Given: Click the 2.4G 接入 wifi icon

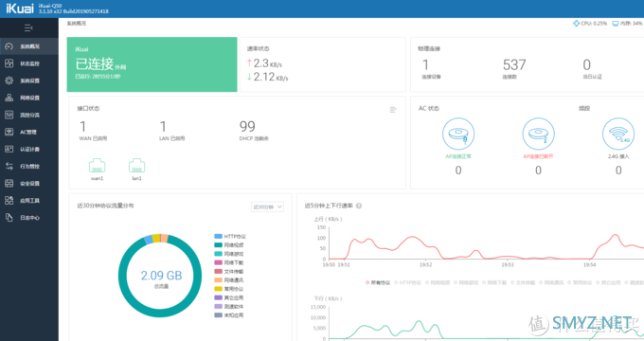Looking at the screenshot, I should 618,134.
